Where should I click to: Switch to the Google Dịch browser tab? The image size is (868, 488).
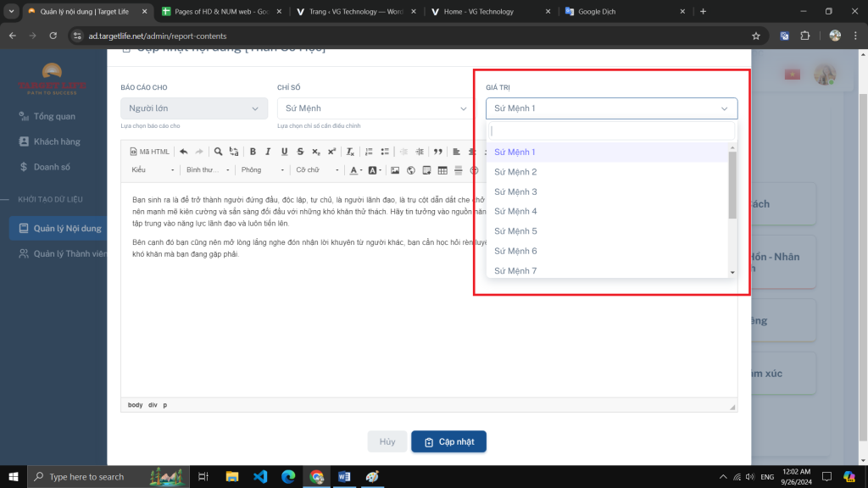(625, 11)
